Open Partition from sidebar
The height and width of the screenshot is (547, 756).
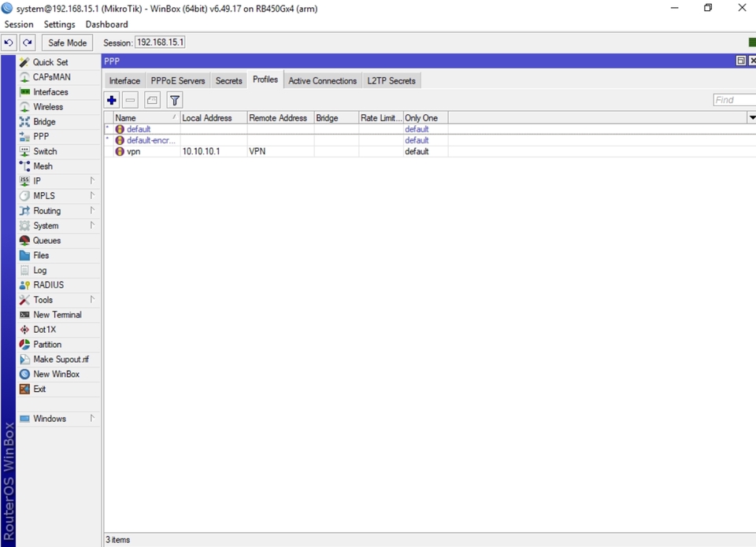tap(58, 345)
